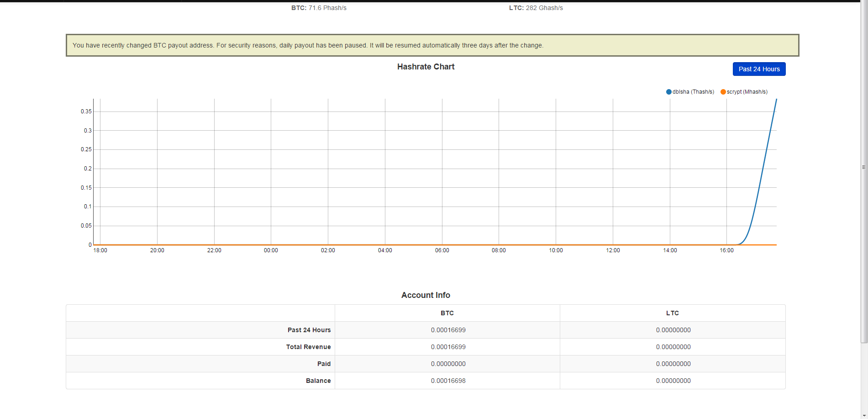Click the BTC 71.6 Phash/s pool stat
Viewport: 868px width, 419px height.
[319, 8]
